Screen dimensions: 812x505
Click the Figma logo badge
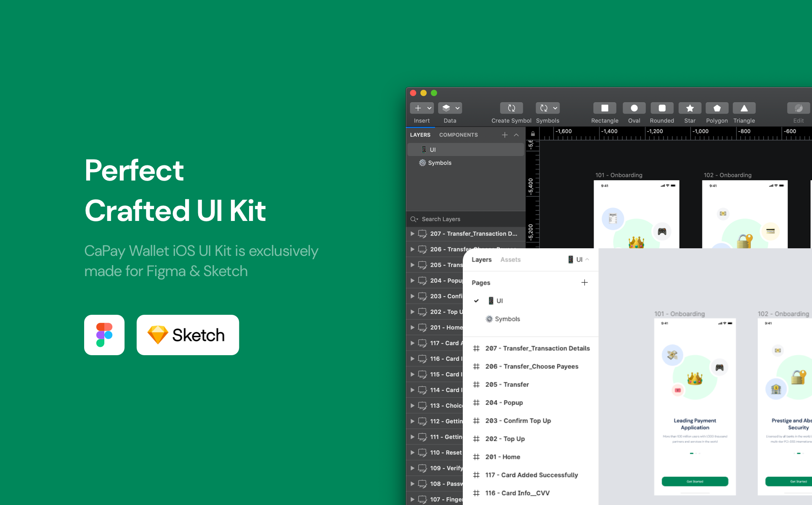click(x=104, y=335)
